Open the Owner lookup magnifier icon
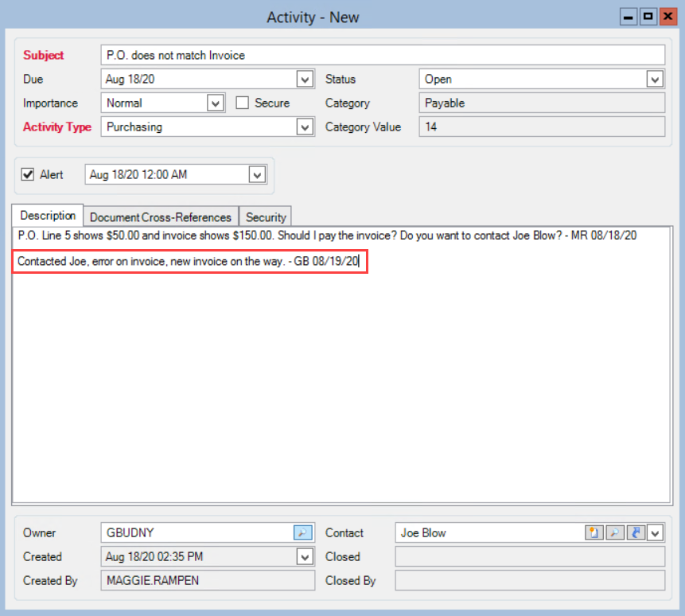This screenshot has height=616, width=685. (x=302, y=532)
